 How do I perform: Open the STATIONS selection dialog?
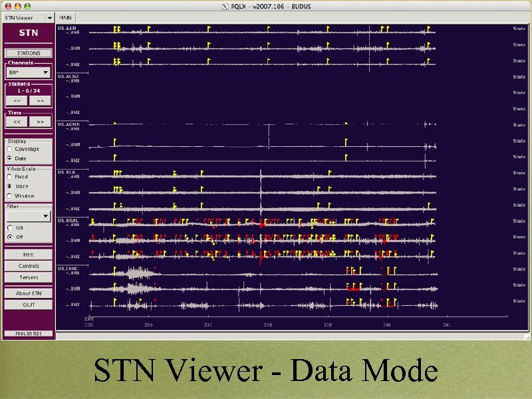pyautogui.click(x=28, y=53)
